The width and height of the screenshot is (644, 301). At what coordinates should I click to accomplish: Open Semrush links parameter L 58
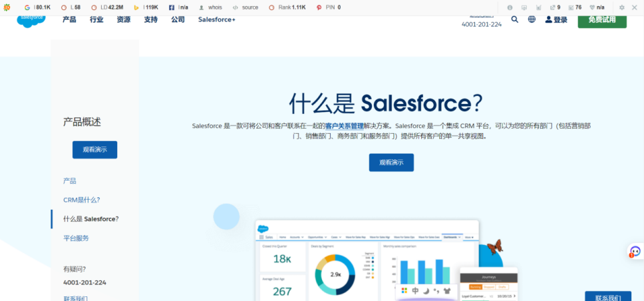tap(71, 7)
